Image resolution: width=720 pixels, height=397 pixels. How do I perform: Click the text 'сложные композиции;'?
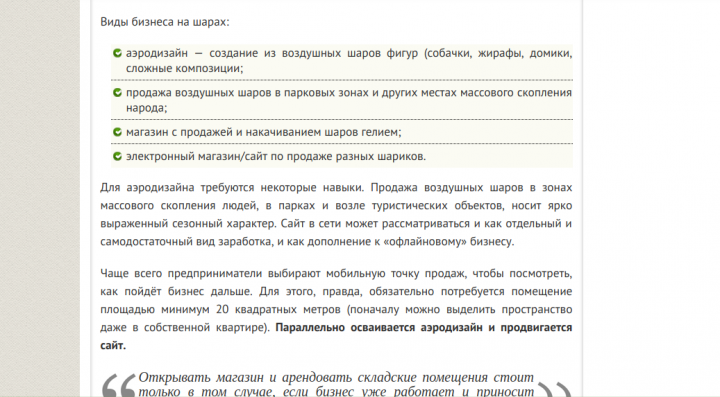coord(185,68)
